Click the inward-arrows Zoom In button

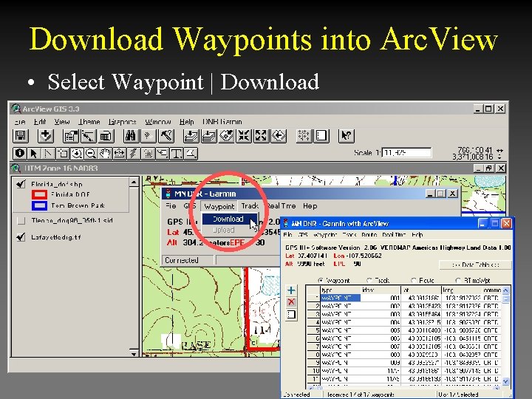click(x=244, y=136)
